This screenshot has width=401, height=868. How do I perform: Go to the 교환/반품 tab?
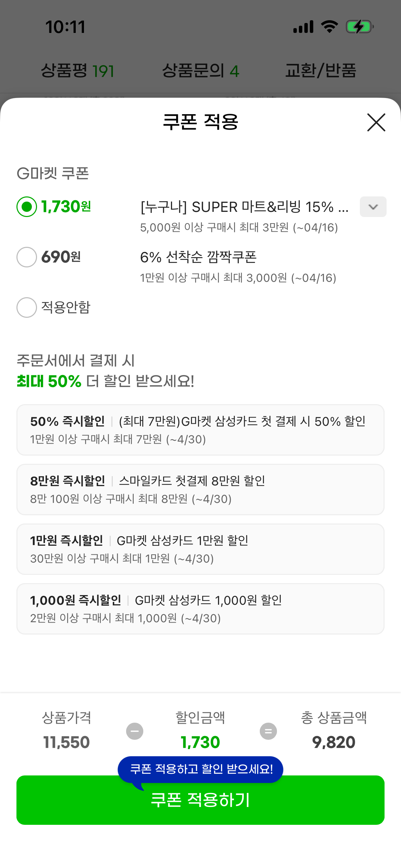click(320, 71)
